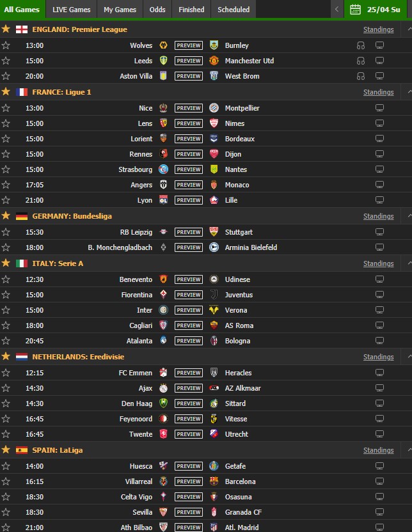
Task: Click the headphones audio icon for Wolves vs Burnley
Action: tap(360, 45)
